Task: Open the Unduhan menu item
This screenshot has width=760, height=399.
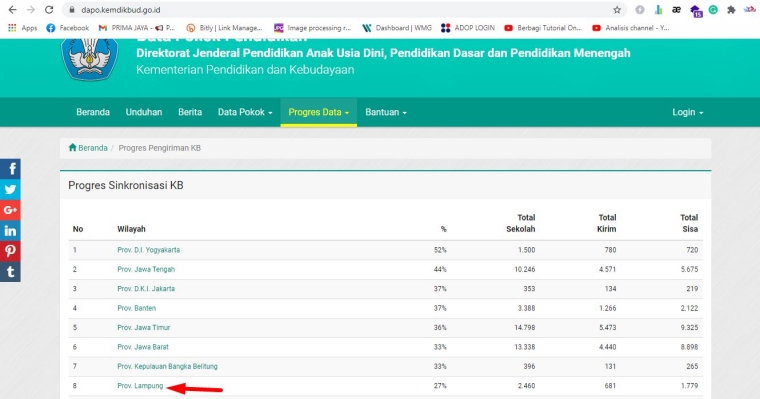Action: coord(144,112)
